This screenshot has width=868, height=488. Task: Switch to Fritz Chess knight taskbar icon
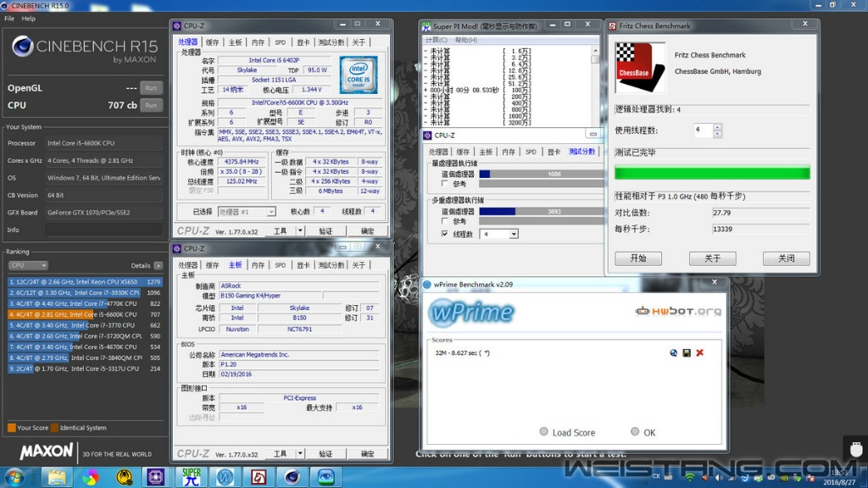[x=259, y=477]
